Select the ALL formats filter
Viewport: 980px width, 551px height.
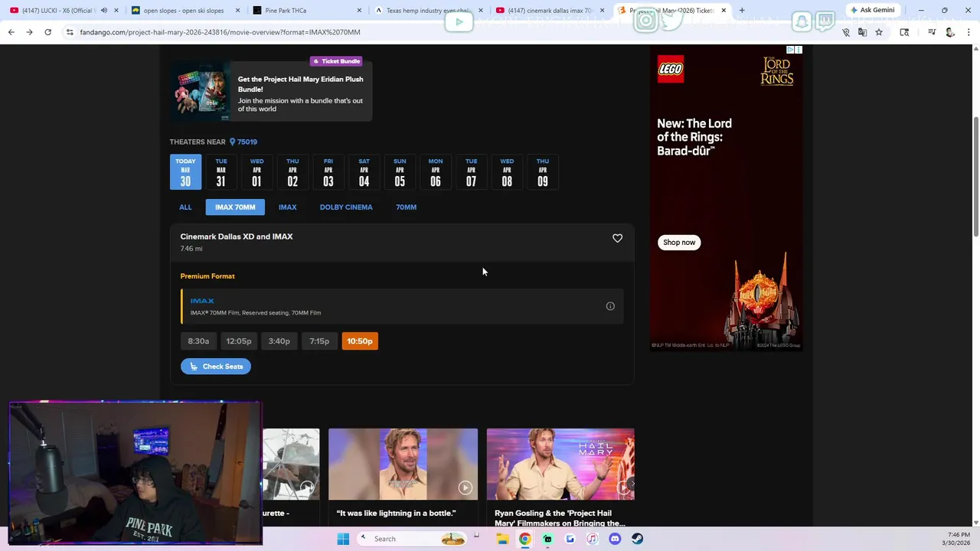[185, 207]
